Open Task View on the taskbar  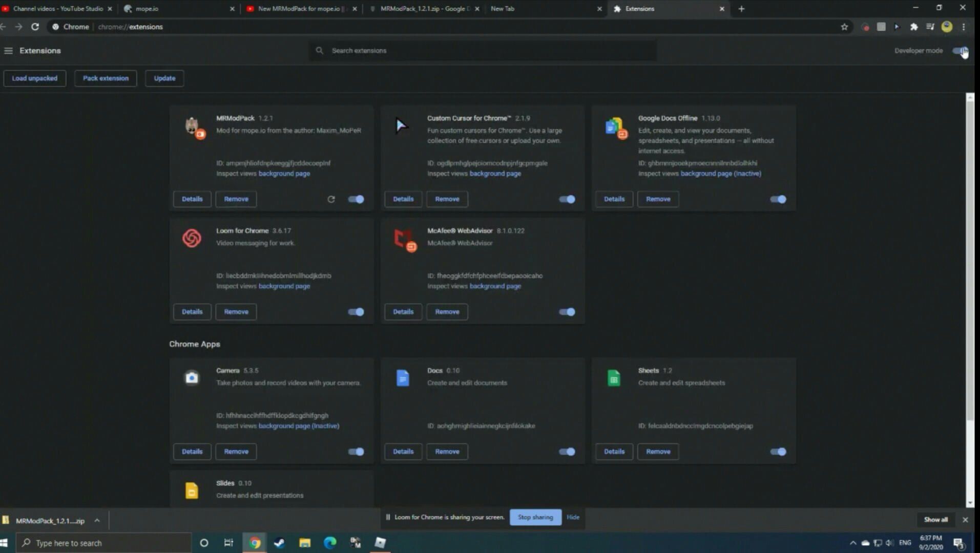(228, 543)
